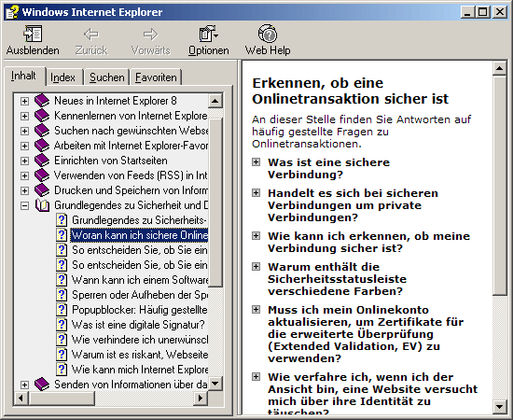Click the Vorwärts forward arrow icon
Image resolution: width=513 pixels, height=420 pixels.
click(x=150, y=34)
